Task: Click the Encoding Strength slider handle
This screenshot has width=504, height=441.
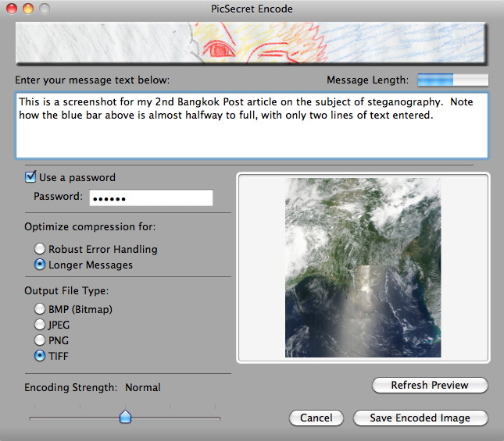Action: pyautogui.click(x=125, y=417)
